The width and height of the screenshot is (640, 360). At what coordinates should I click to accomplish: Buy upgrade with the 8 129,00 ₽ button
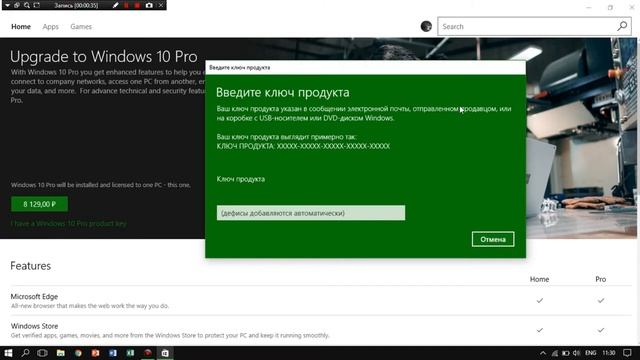tap(40, 204)
